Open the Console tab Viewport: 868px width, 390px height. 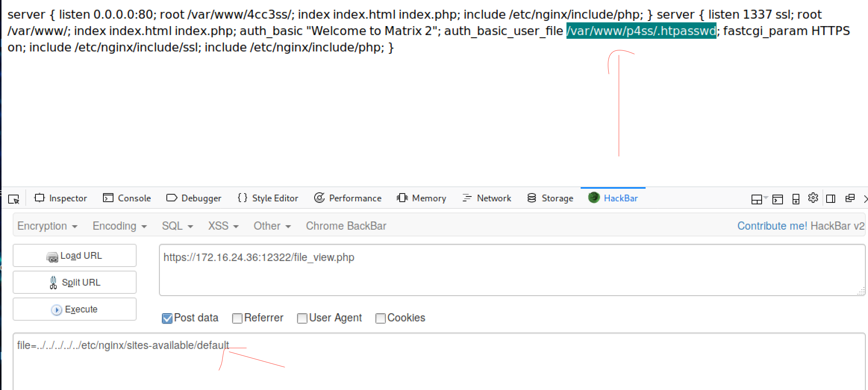(x=127, y=198)
